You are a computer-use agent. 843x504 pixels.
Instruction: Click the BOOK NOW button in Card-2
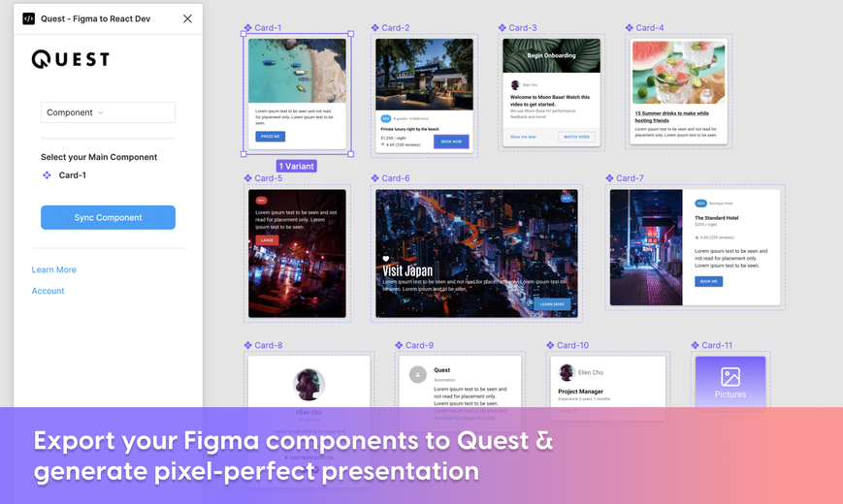[451, 142]
